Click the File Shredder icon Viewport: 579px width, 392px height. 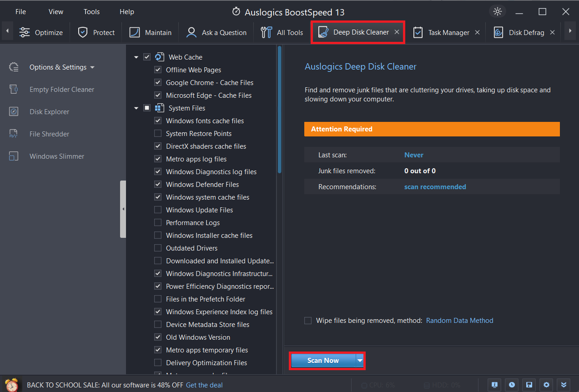[14, 134]
